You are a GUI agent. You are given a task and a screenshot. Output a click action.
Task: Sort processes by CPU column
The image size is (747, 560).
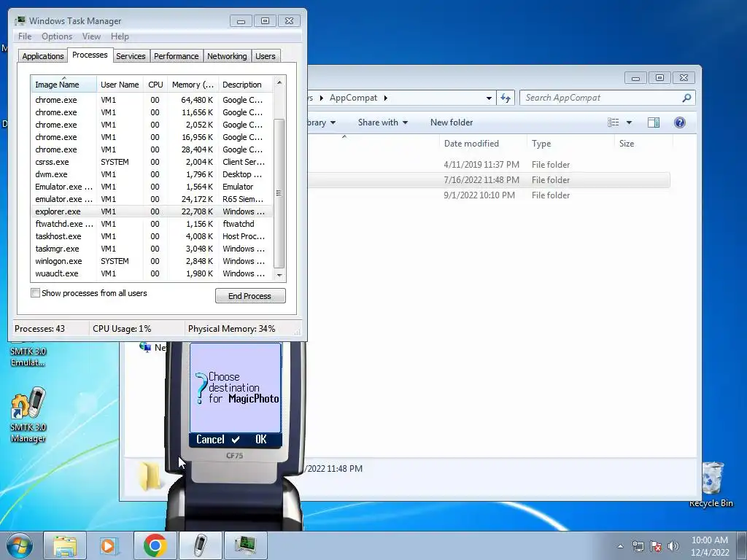pyautogui.click(x=155, y=85)
